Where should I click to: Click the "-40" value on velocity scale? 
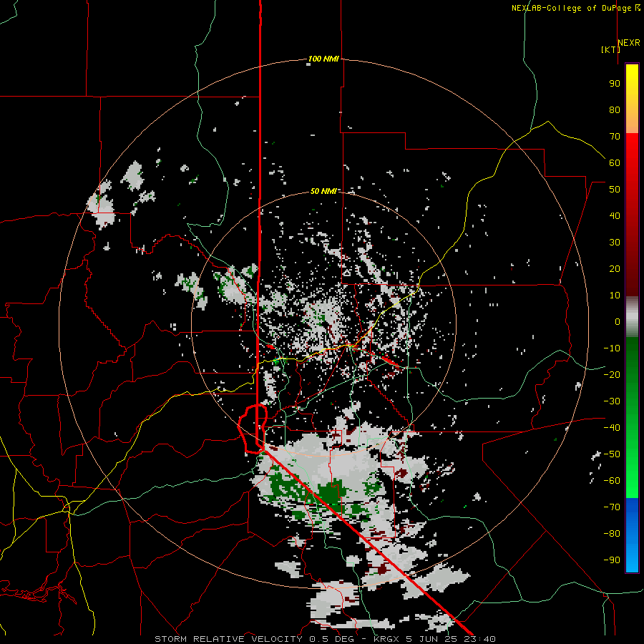[612, 428]
